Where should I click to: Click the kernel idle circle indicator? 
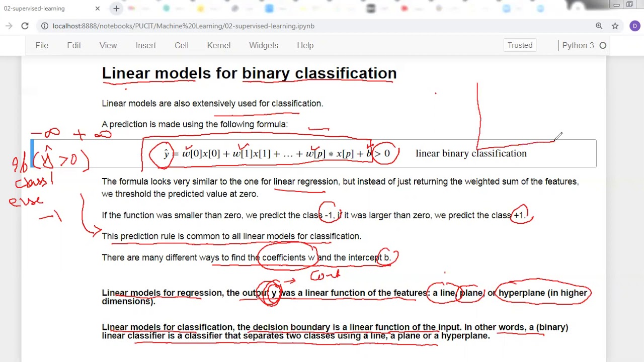[x=603, y=46]
